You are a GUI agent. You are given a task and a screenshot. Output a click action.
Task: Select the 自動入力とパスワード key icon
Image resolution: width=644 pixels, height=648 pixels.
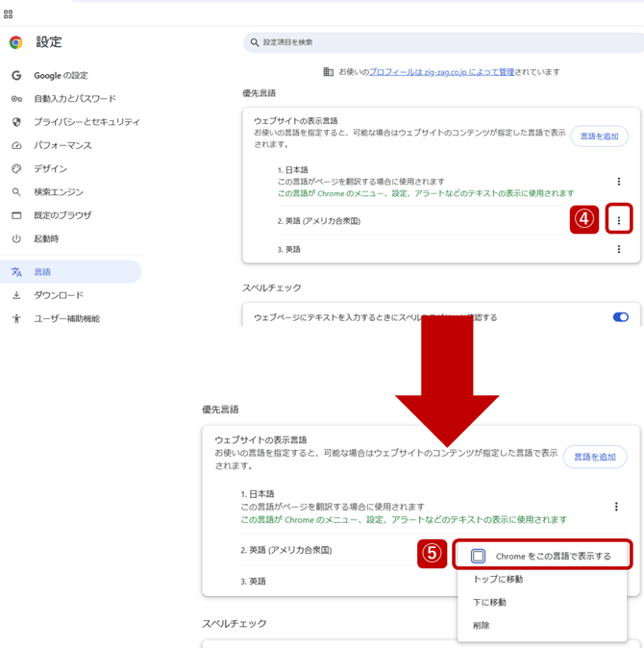[x=16, y=98]
